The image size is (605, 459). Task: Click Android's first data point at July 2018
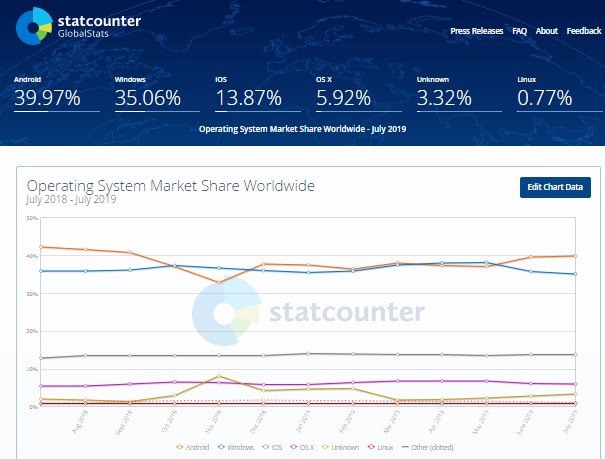tap(41, 247)
